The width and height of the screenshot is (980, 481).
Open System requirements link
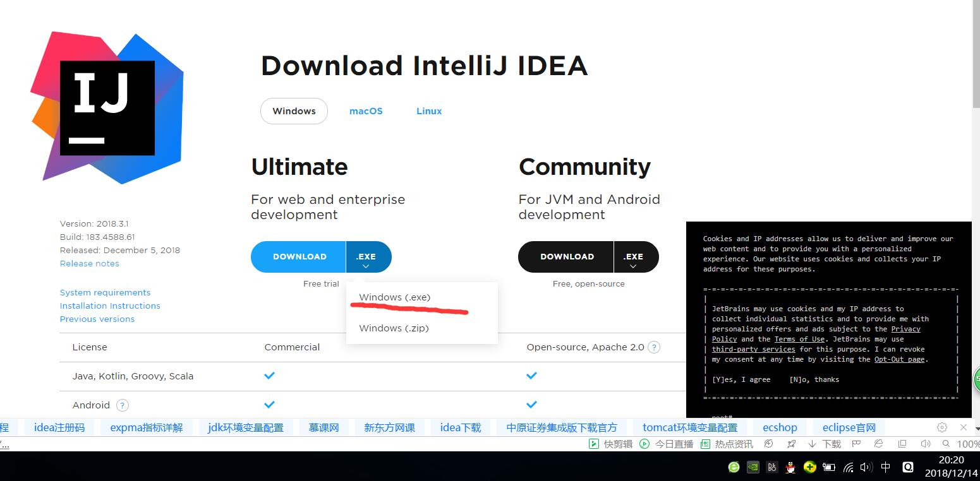click(105, 293)
